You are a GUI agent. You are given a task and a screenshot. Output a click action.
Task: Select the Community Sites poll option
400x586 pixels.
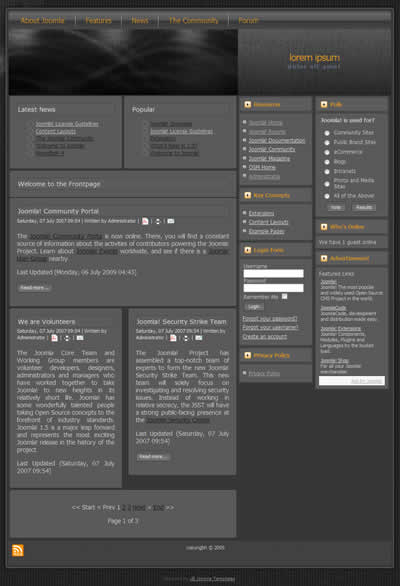click(327, 133)
